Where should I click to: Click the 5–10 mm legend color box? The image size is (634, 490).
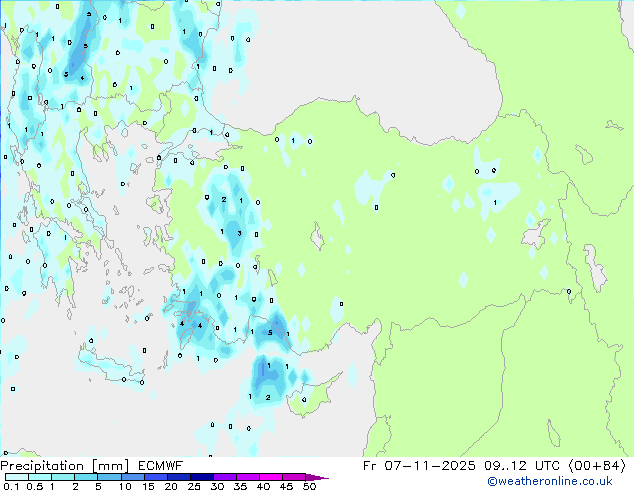[x=109, y=477]
